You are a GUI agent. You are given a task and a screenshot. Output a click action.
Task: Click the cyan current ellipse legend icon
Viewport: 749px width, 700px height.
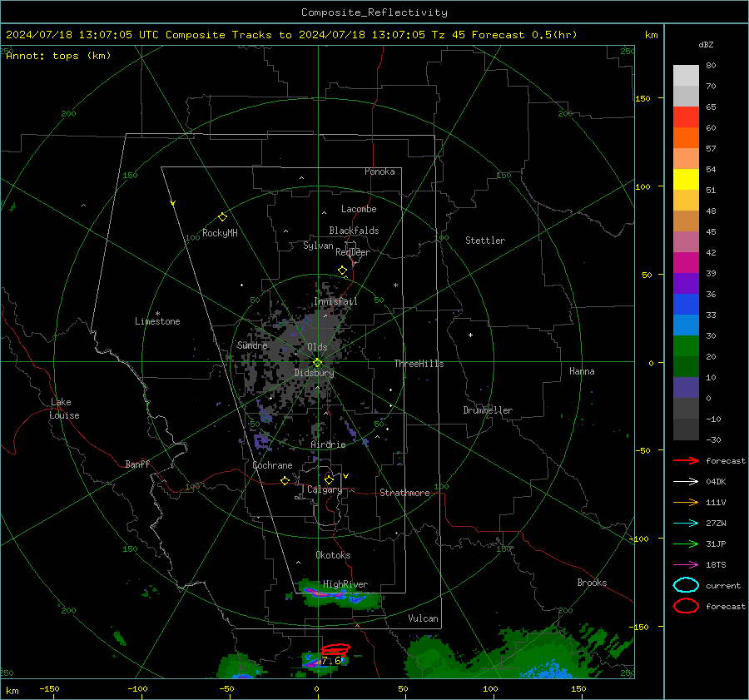point(686,585)
